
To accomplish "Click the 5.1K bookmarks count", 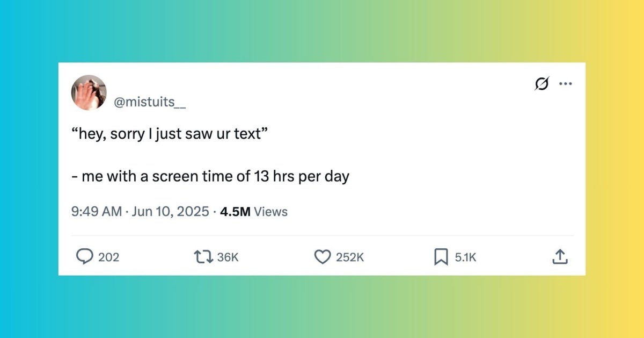I will coord(465,257).
